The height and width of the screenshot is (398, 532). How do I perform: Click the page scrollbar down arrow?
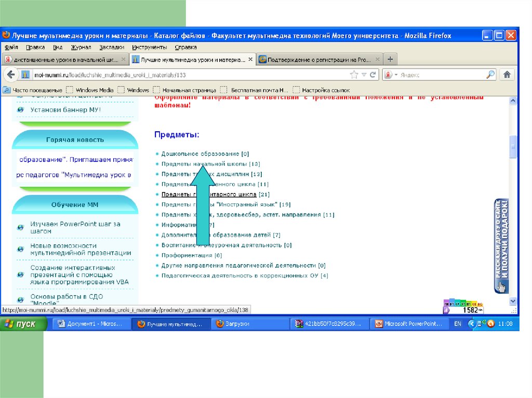coord(513,301)
